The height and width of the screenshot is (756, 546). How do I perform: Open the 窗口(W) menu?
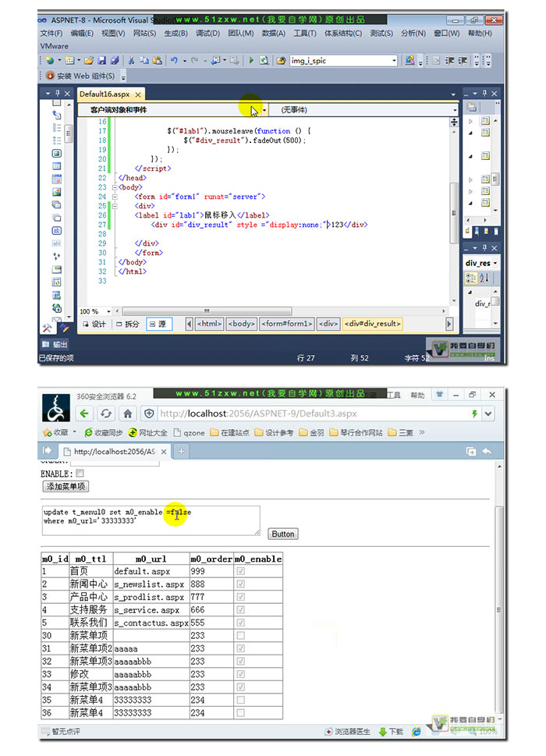pos(446,34)
